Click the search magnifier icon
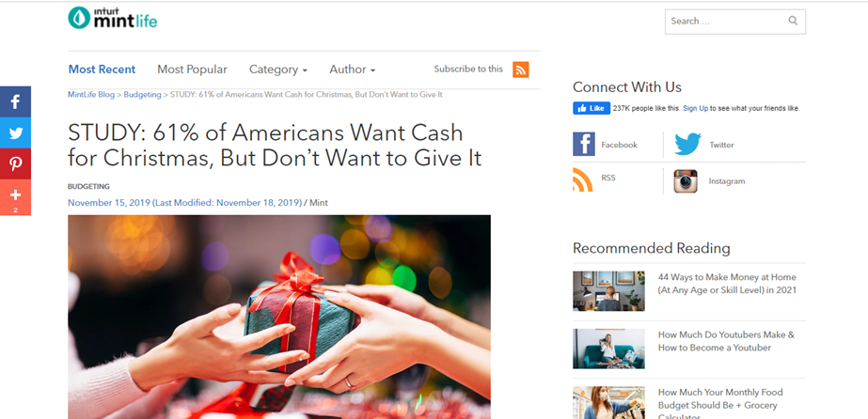 pos(793,21)
